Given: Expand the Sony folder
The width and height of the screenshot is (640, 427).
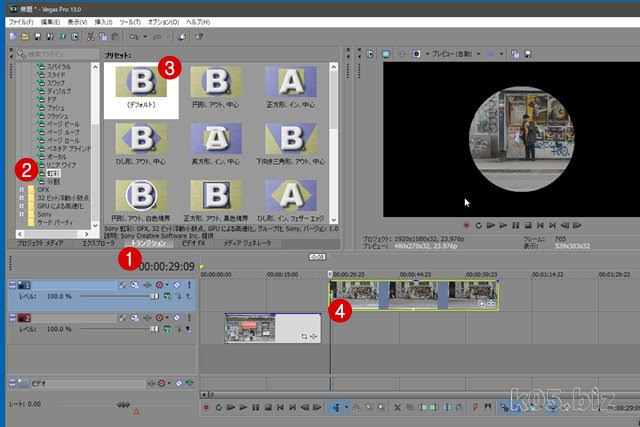Looking at the screenshot, I should click(x=21, y=214).
